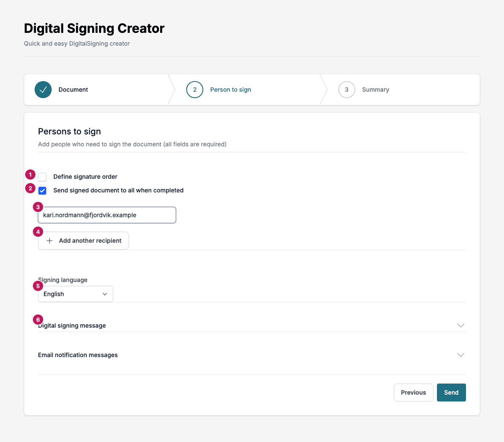Click the recipient email input field
The width and height of the screenshot is (504, 442).
point(107,215)
